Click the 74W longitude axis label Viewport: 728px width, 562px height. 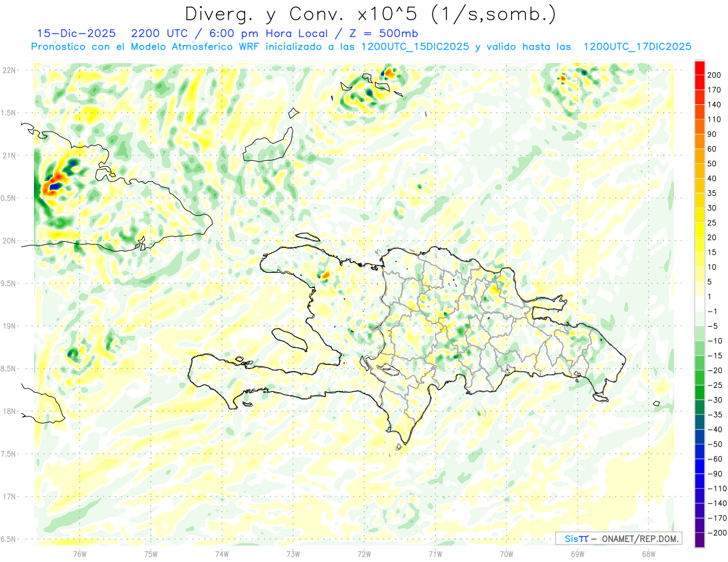222,554
